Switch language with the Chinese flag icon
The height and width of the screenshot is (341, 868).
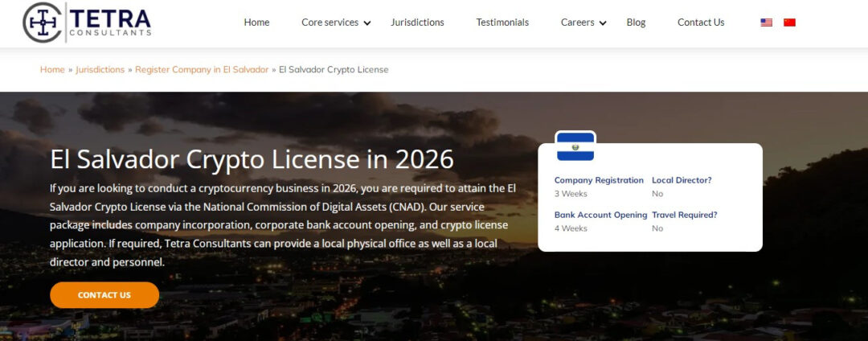click(789, 23)
